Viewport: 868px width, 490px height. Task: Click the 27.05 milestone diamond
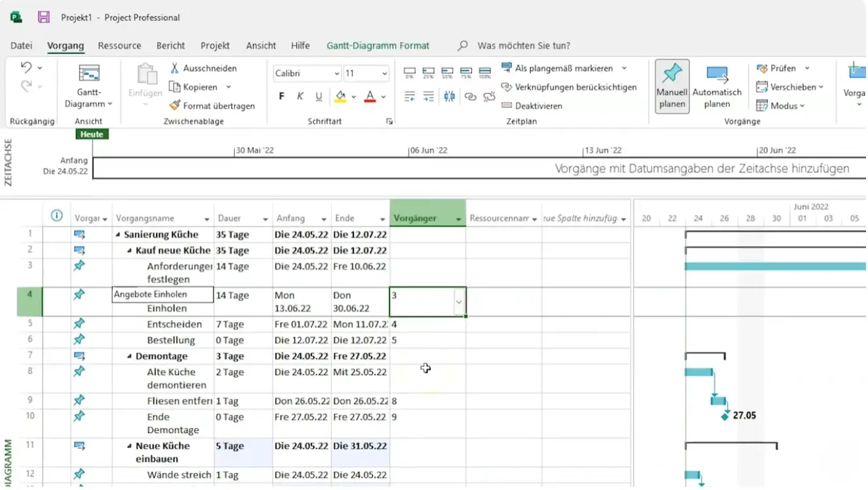[x=724, y=416]
